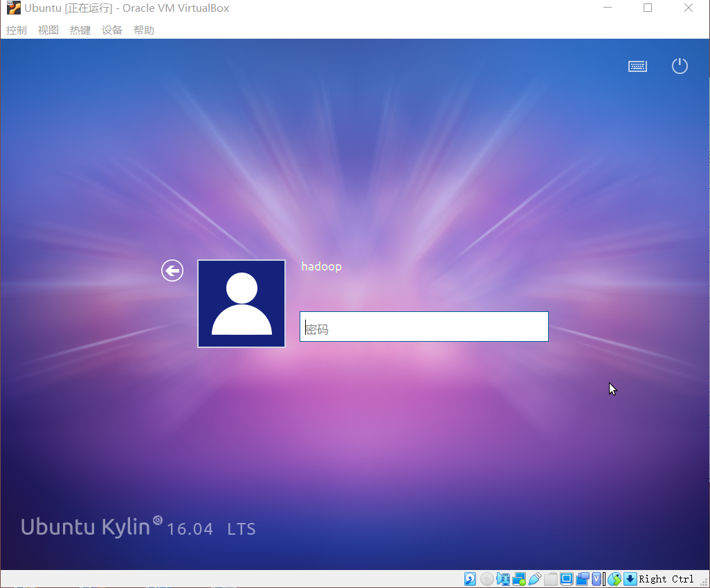Open the 帮助 menu
Screen dimensions: 710x588
point(144,30)
